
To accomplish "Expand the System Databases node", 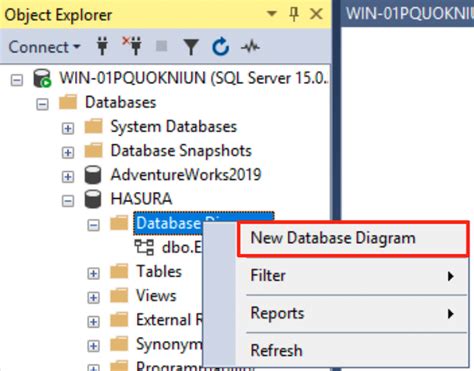I will click(x=68, y=128).
